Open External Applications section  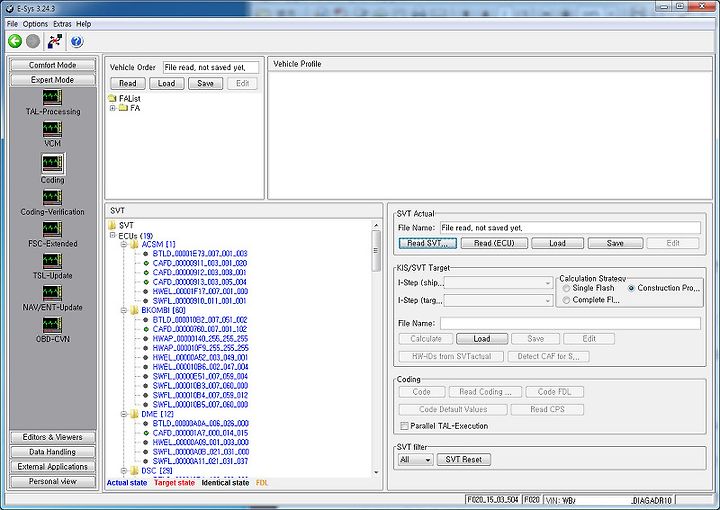click(52, 466)
